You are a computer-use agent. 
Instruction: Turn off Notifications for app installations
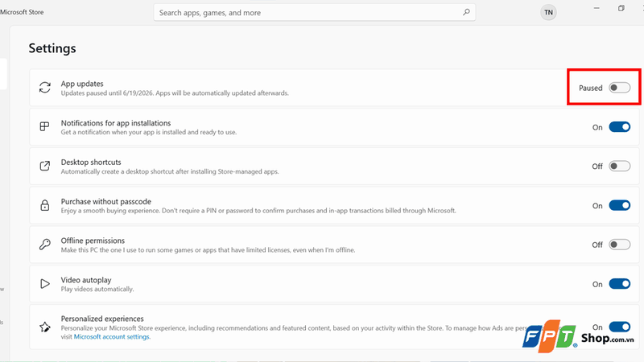619,127
